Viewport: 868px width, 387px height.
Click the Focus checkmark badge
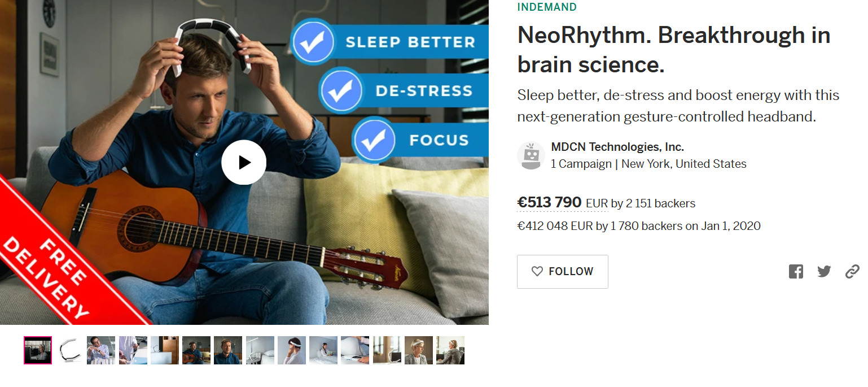pos(374,140)
